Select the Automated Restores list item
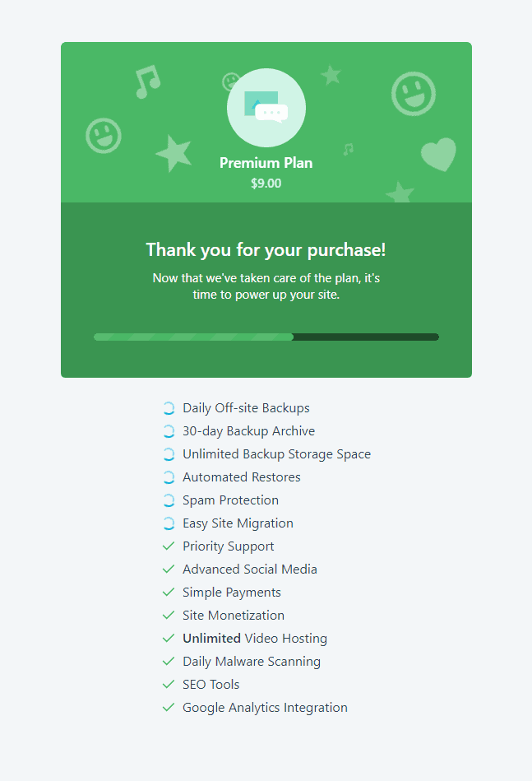The width and height of the screenshot is (532, 781). [241, 477]
